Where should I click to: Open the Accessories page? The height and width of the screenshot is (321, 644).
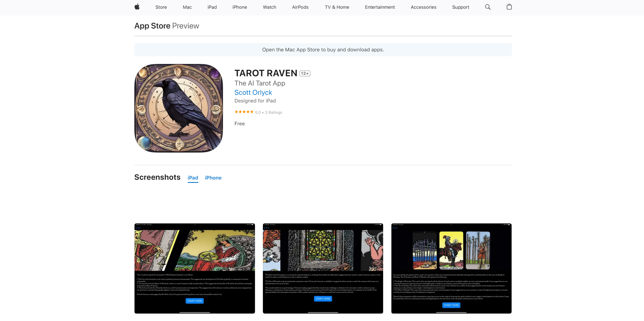[x=423, y=7]
